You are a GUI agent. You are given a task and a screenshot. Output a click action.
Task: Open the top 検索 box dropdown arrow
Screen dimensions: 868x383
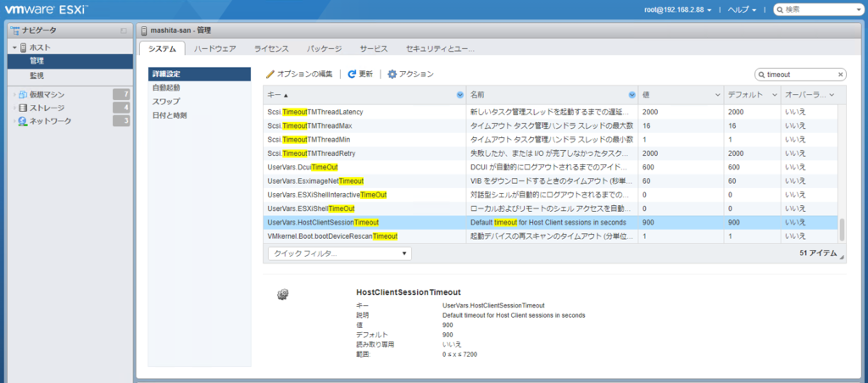[x=857, y=10]
